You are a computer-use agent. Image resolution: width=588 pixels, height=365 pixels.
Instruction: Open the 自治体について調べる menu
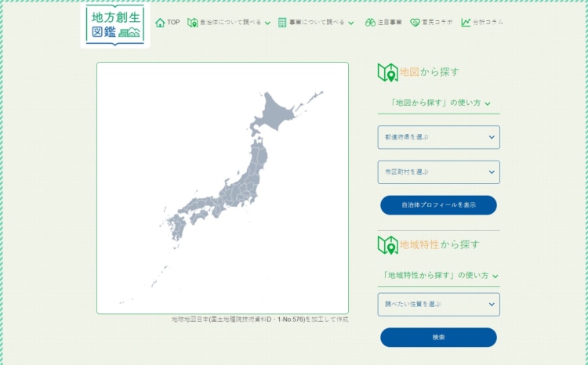click(229, 23)
